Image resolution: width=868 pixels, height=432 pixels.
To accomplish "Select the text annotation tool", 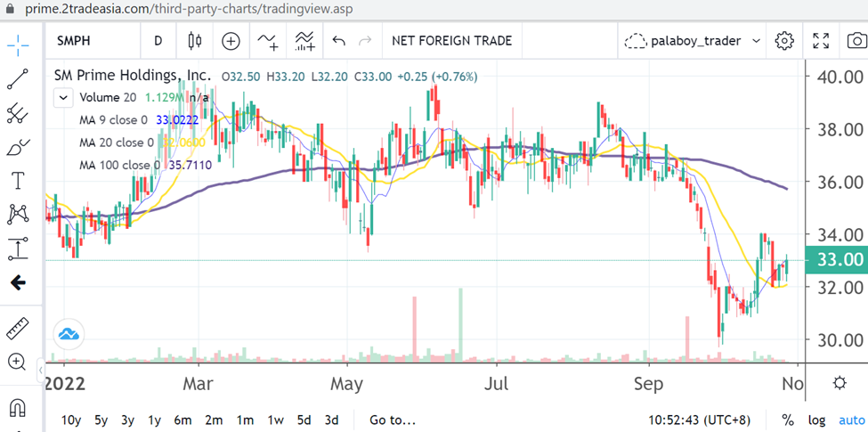I will (x=18, y=181).
